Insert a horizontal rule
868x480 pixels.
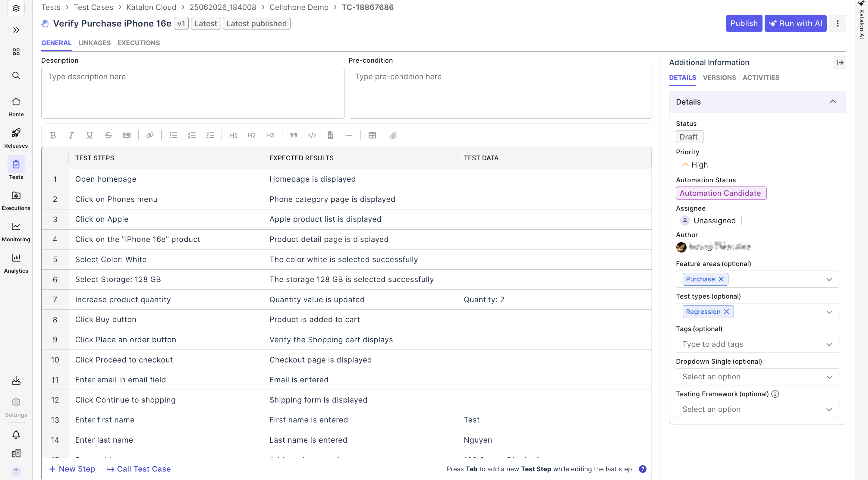pyautogui.click(x=349, y=135)
